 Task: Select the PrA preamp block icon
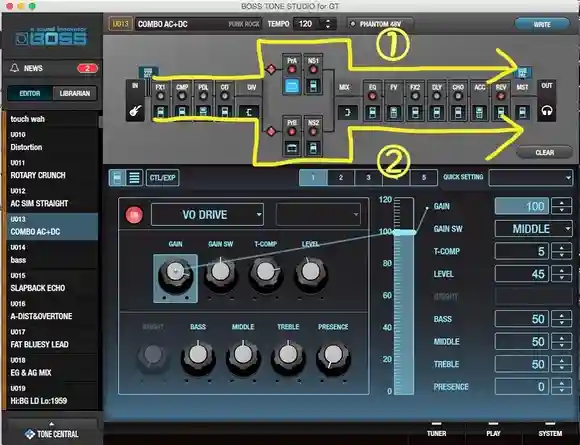pyautogui.click(x=292, y=86)
